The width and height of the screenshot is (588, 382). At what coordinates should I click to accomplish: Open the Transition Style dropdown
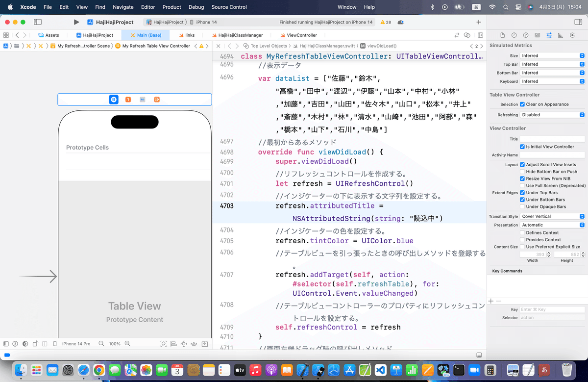(552, 216)
